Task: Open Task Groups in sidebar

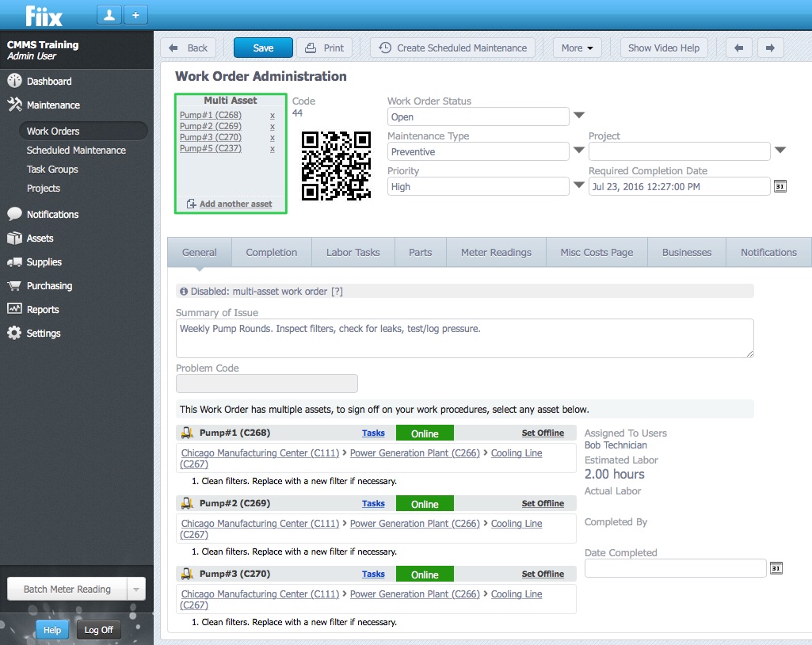Action: [x=52, y=170]
